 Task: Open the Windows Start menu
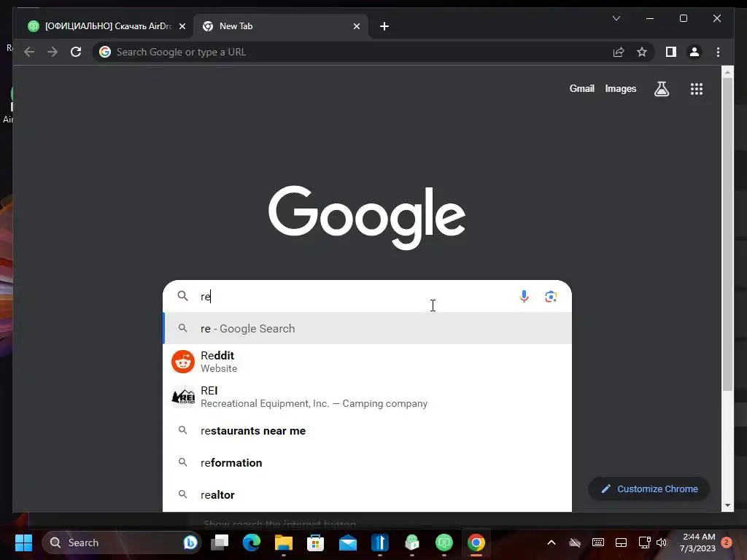tap(23, 542)
